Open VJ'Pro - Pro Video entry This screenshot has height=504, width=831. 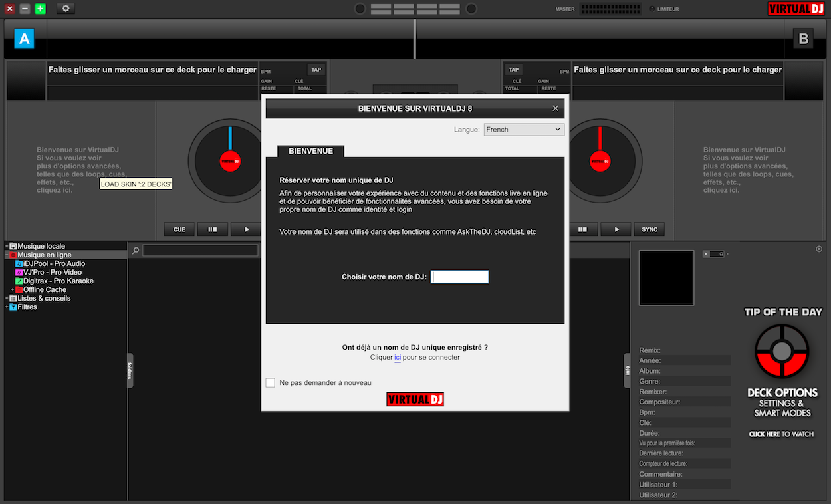53,272
